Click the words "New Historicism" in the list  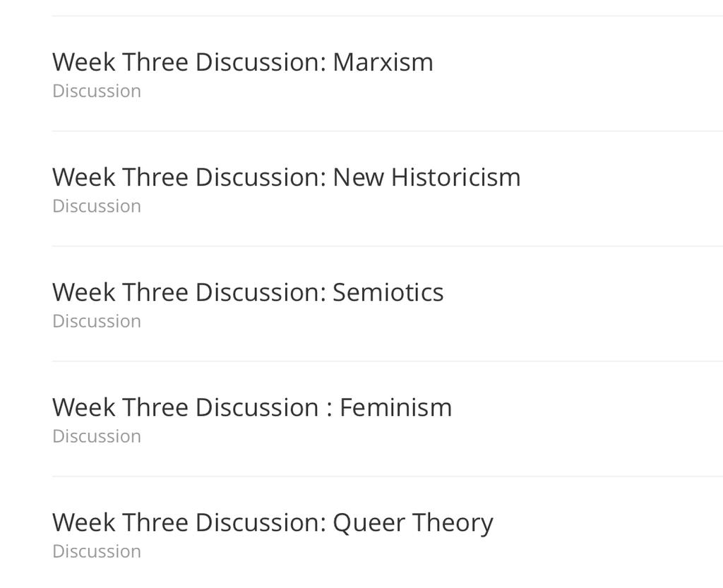click(426, 177)
